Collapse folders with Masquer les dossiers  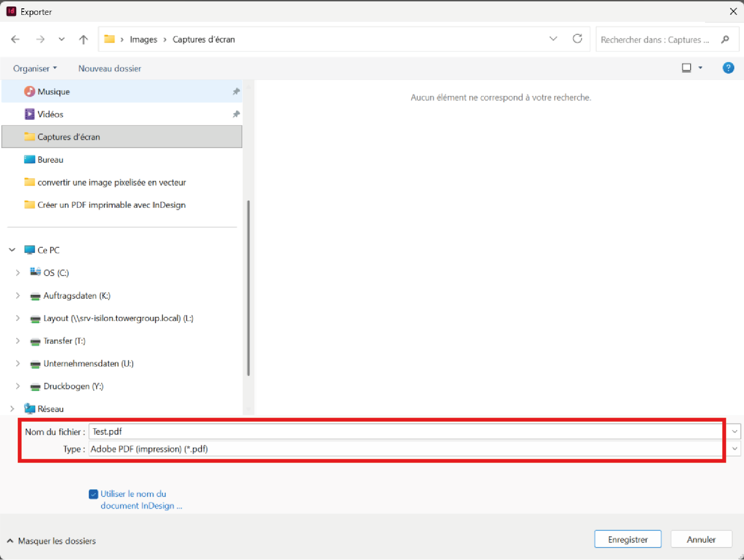coord(52,541)
